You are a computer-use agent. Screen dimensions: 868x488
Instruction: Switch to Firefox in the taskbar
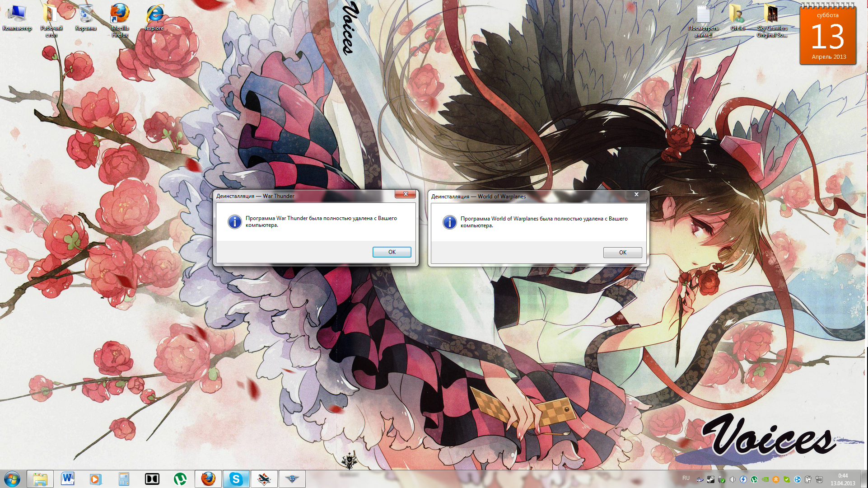pos(208,479)
